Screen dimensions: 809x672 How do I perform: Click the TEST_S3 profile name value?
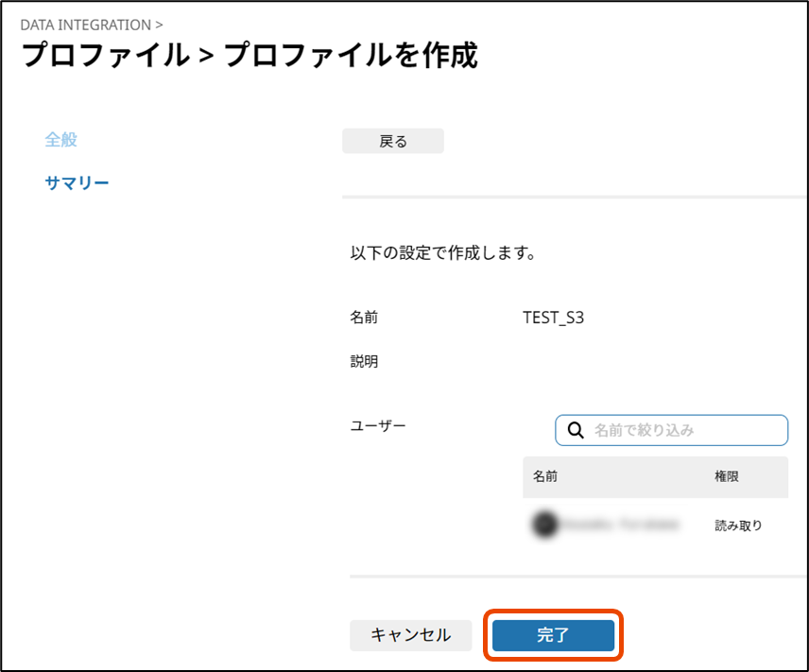(x=553, y=318)
